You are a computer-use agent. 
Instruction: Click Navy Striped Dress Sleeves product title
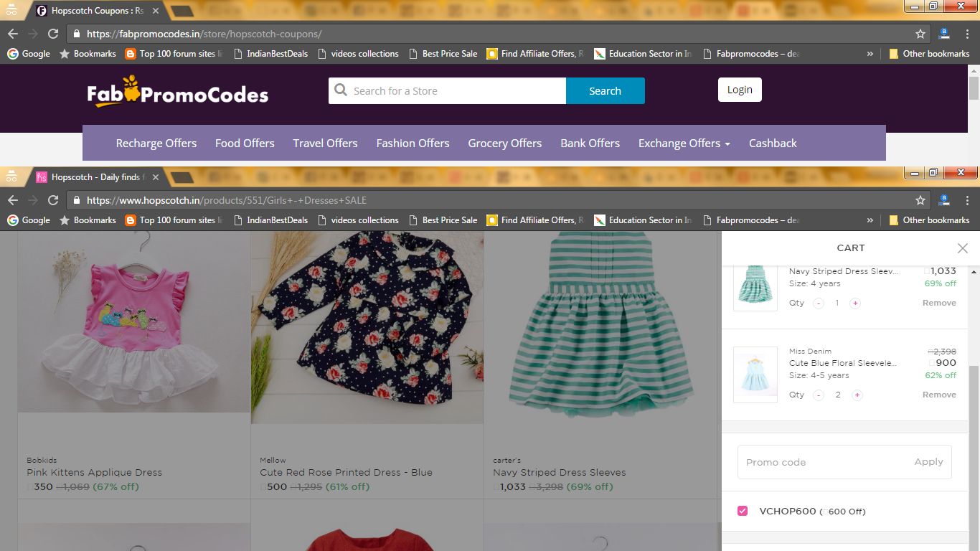pyautogui.click(x=560, y=472)
